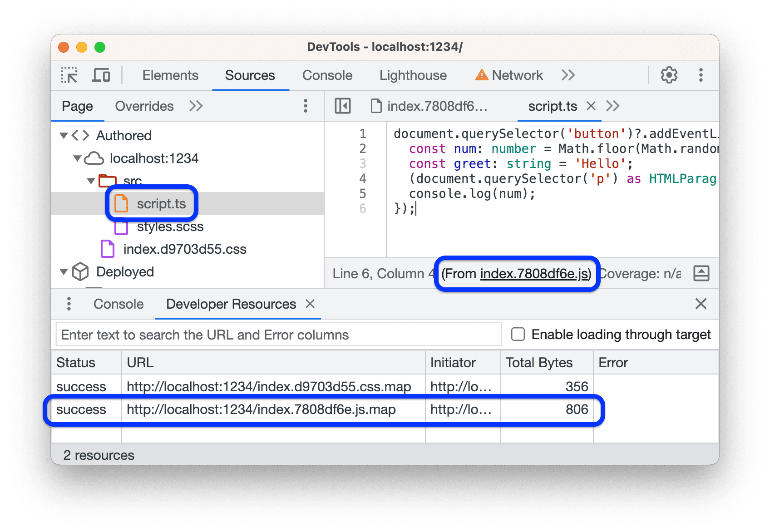The height and width of the screenshot is (532, 770).
Task: Toggle the device toolbar icon
Action: point(101,75)
